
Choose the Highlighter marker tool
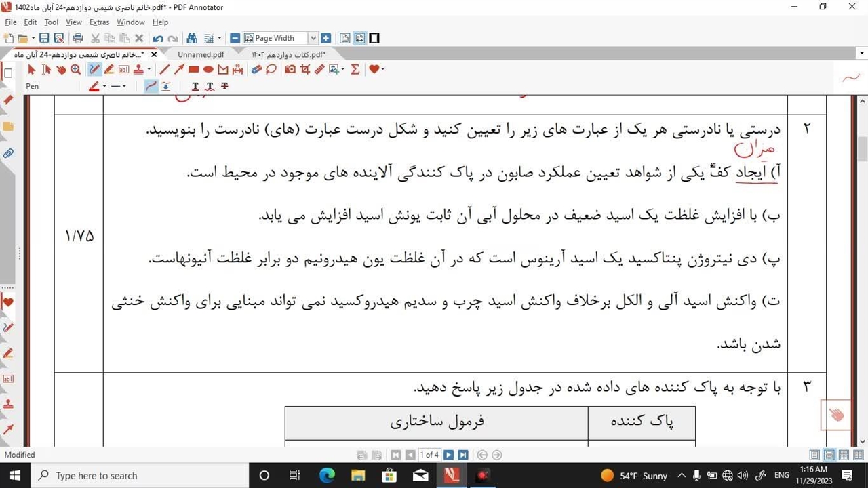coord(109,69)
